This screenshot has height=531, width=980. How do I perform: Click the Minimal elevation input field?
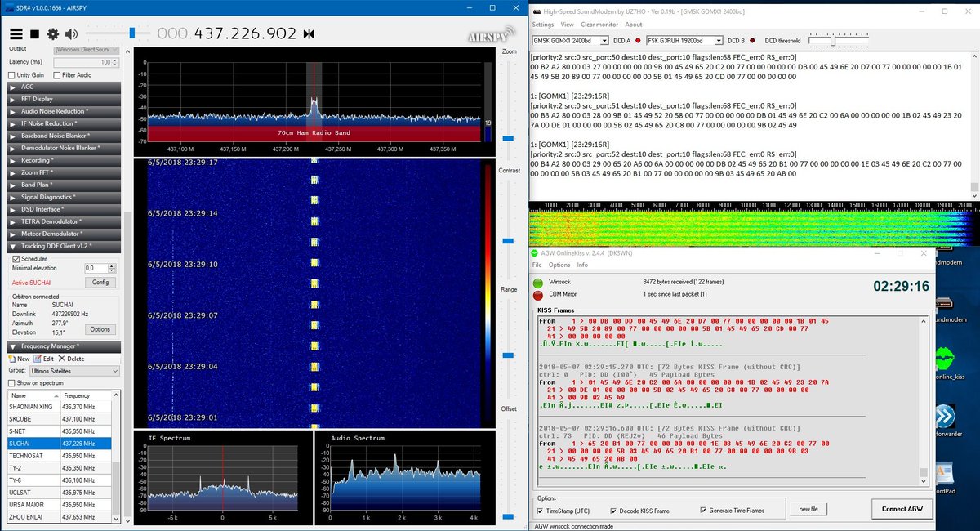[96, 268]
